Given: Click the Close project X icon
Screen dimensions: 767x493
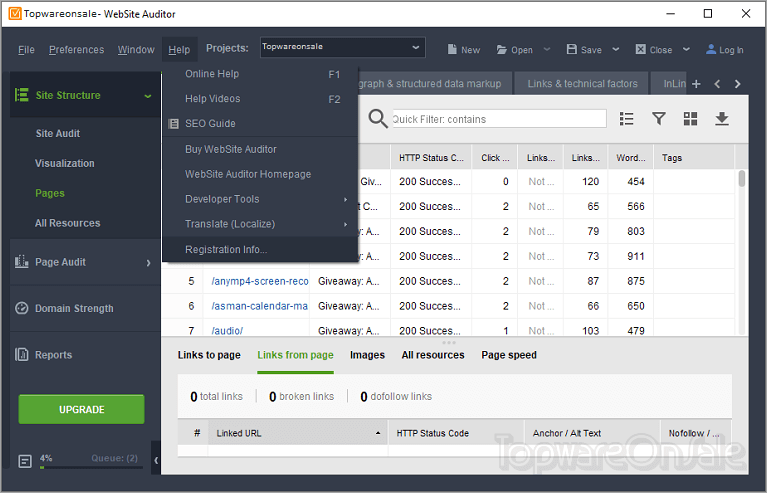Looking at the screenshot, I should coord(640,49).
